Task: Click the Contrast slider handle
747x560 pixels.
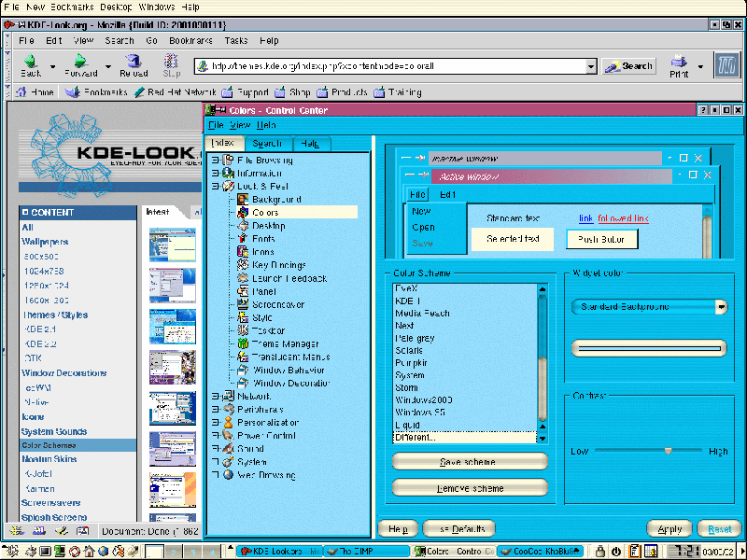Action: [668, 450]
